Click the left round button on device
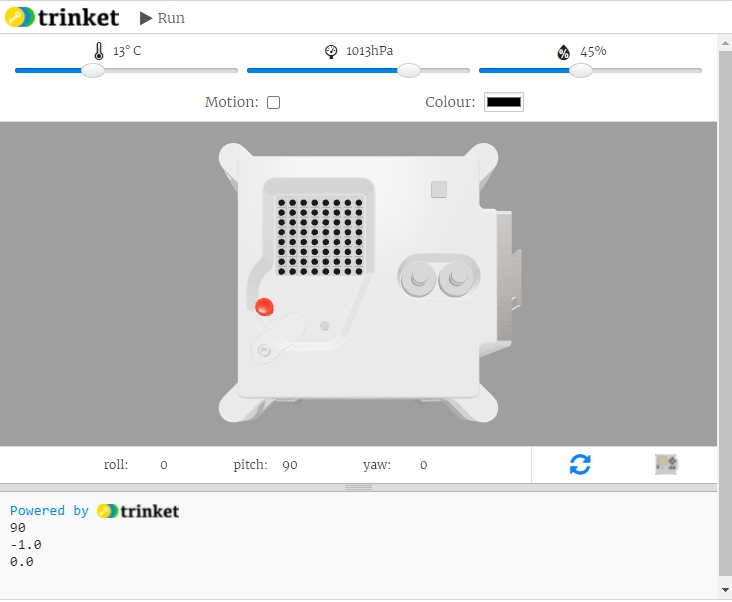732x602 pixels. pyautogui.click(x=418, y=279)
